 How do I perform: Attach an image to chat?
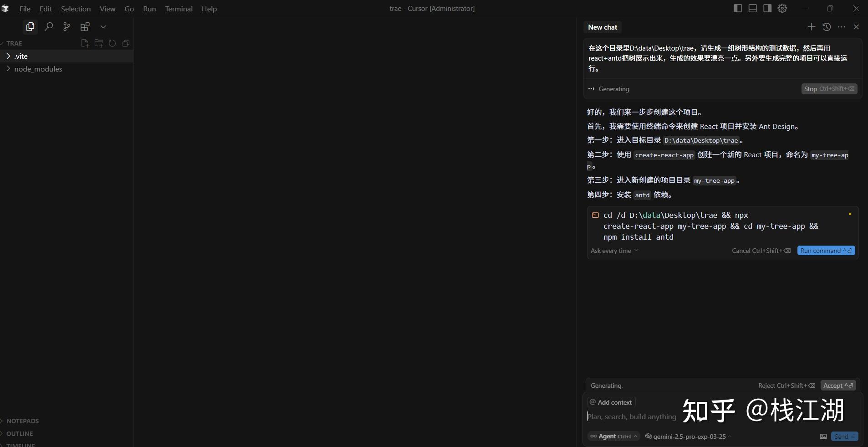823,437
